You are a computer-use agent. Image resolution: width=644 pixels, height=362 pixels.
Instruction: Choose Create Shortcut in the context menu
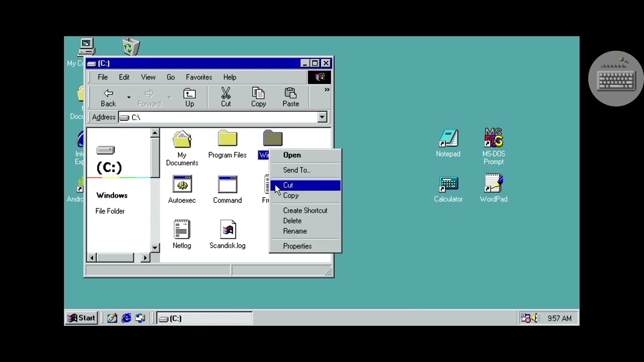coord(305,211)
